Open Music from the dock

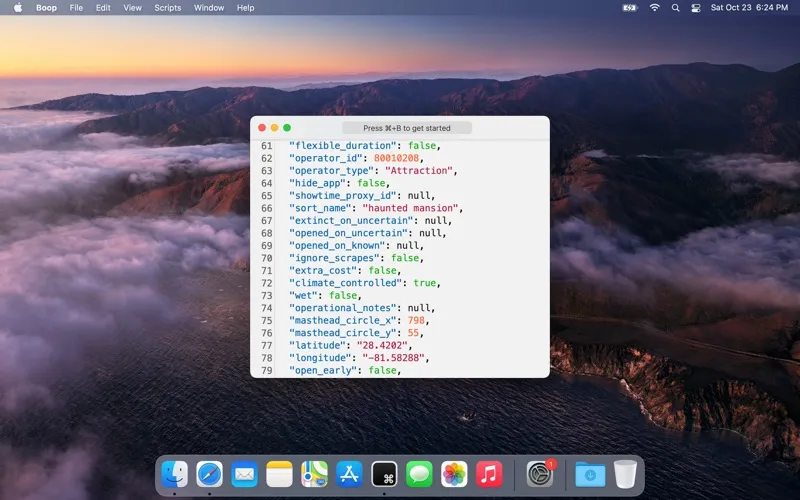(489, 474)
